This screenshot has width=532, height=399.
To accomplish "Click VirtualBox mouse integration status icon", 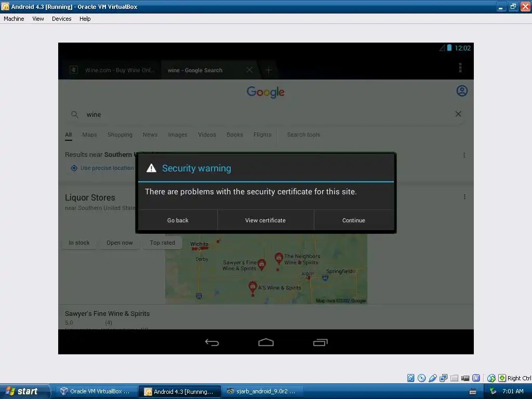I will (491, 378).
